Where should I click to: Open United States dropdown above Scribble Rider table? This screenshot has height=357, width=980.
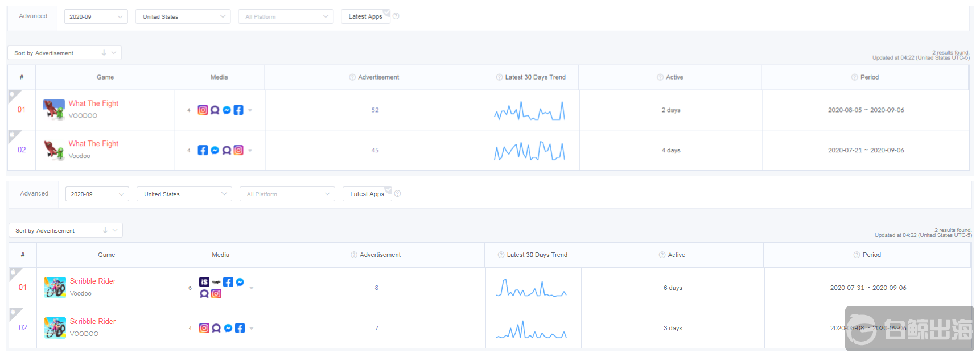click(x=184, y=194)
